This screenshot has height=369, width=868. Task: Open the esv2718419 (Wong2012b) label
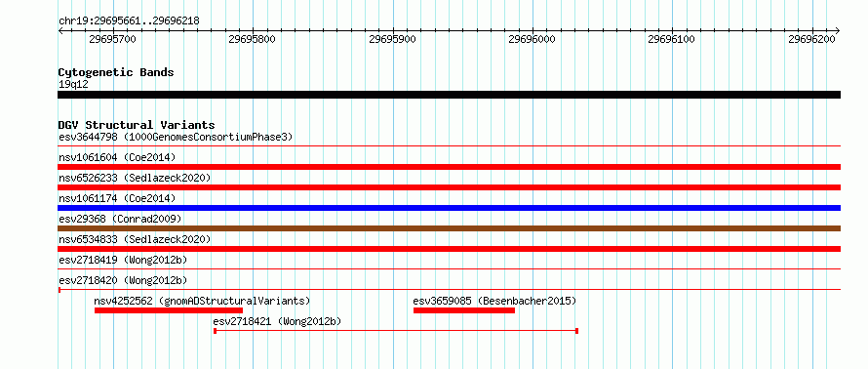click(x=123, y=260)
